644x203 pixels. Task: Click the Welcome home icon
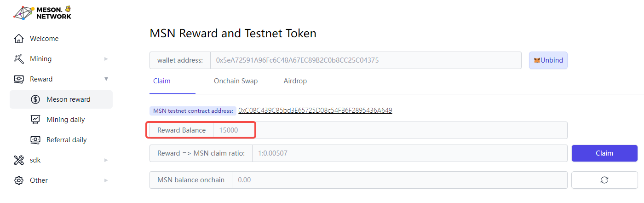click(x=19, y=39)
